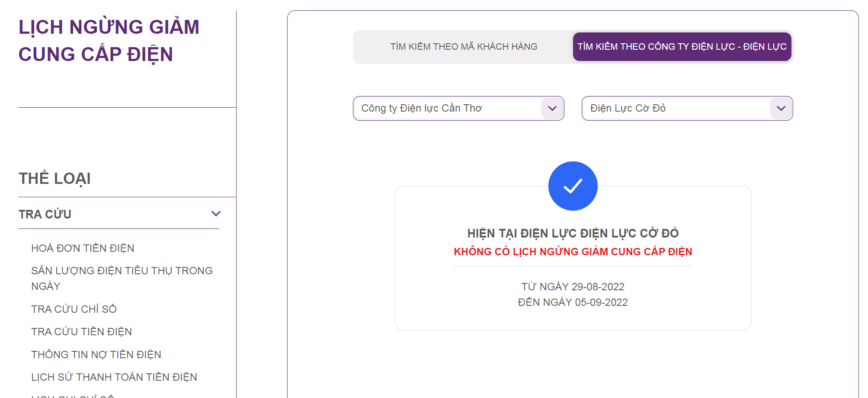
Task: Select Tìm kiếm theo công ty điện lực tab
Action: pos(682,47)
